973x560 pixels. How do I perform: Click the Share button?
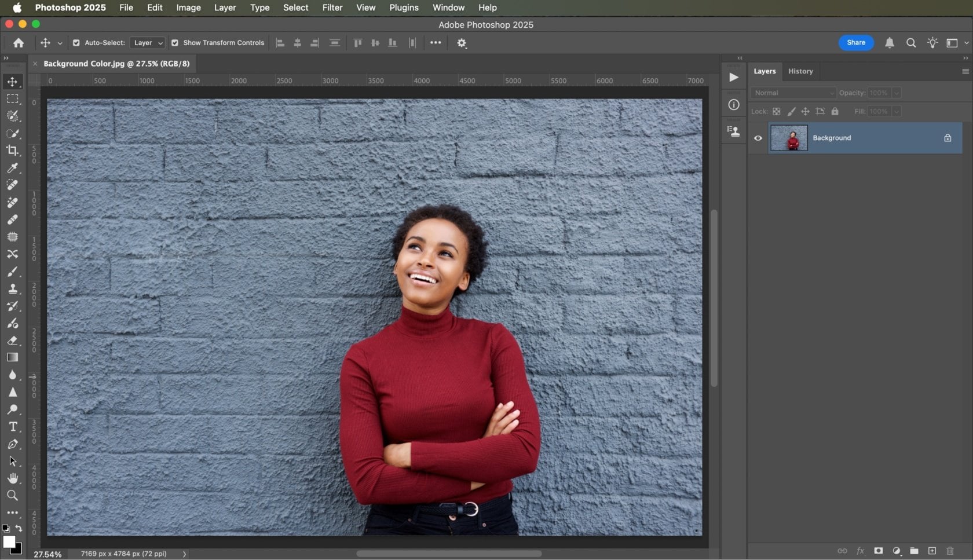855,42
